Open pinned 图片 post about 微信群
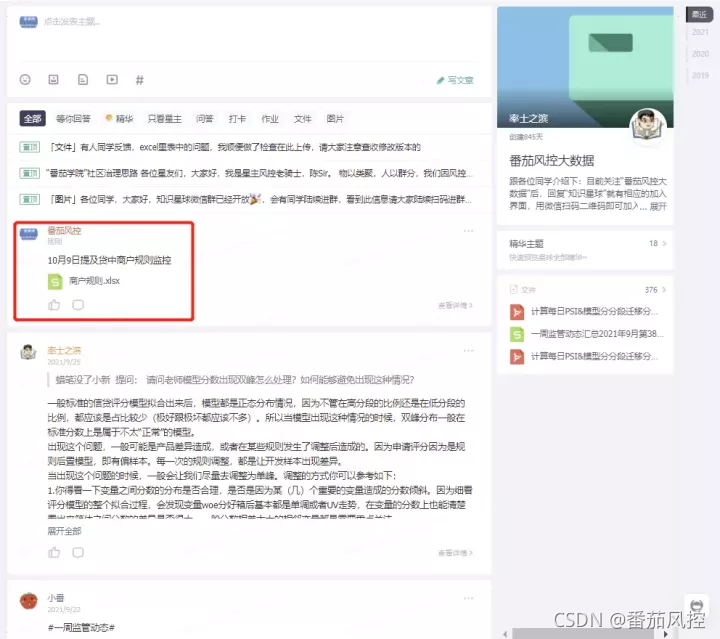Screen dimensions: 720x639 259,199
